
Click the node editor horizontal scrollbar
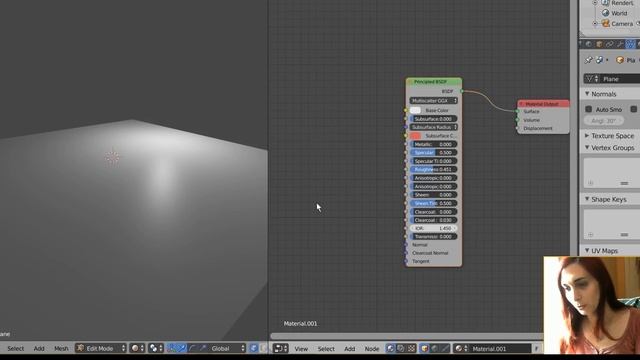[407, 336]
